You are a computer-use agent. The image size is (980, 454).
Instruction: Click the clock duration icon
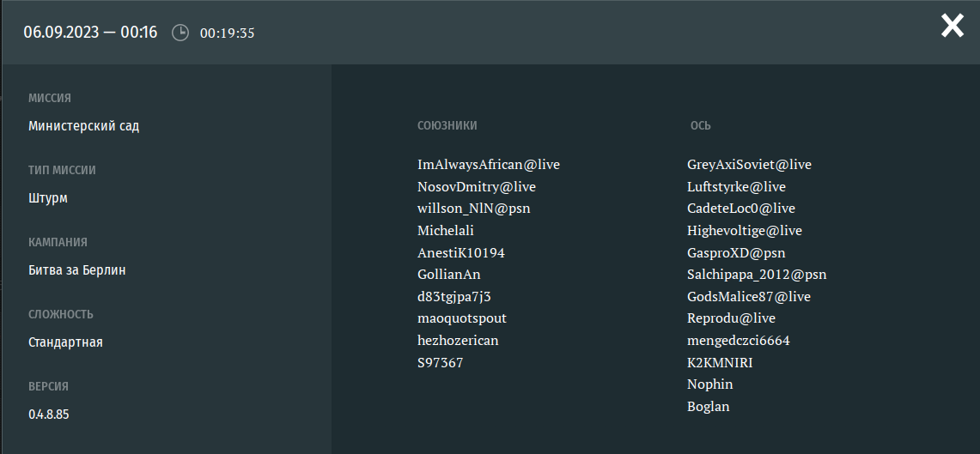coord(180,33)
